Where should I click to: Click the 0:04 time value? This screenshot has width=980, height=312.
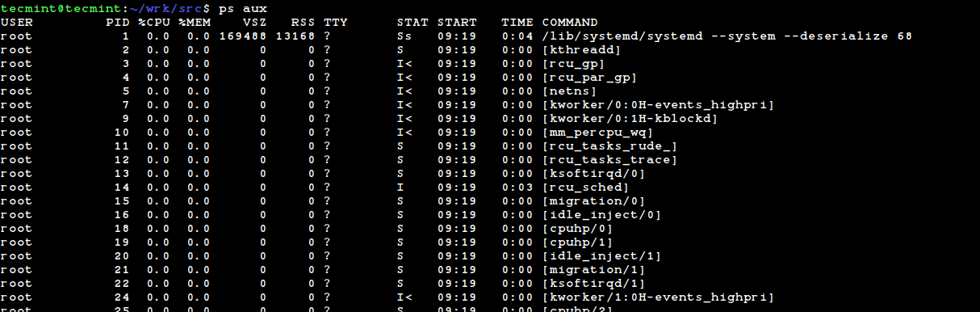(x=517, y=36)
